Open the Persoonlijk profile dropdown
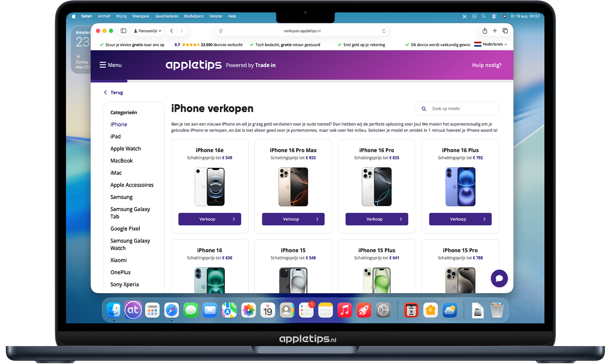 pyautogui.click(x=148, y=31)
